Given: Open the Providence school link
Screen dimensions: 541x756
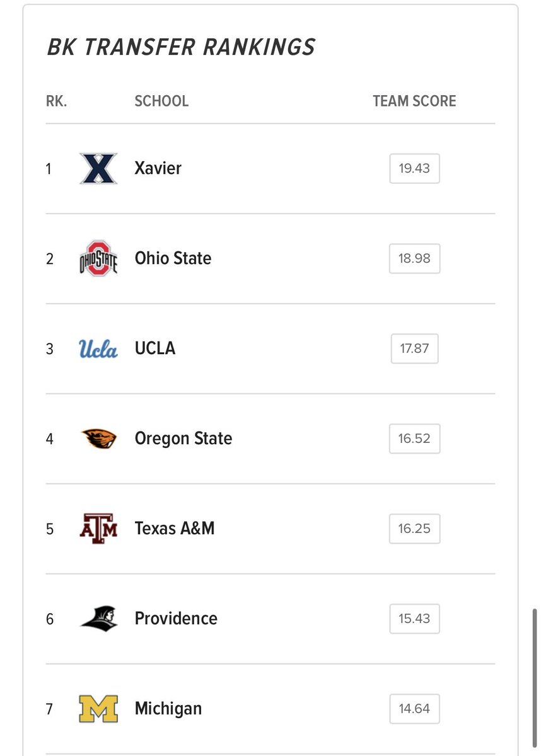Looking at the screenshot, I should click(x=176, y=618).
